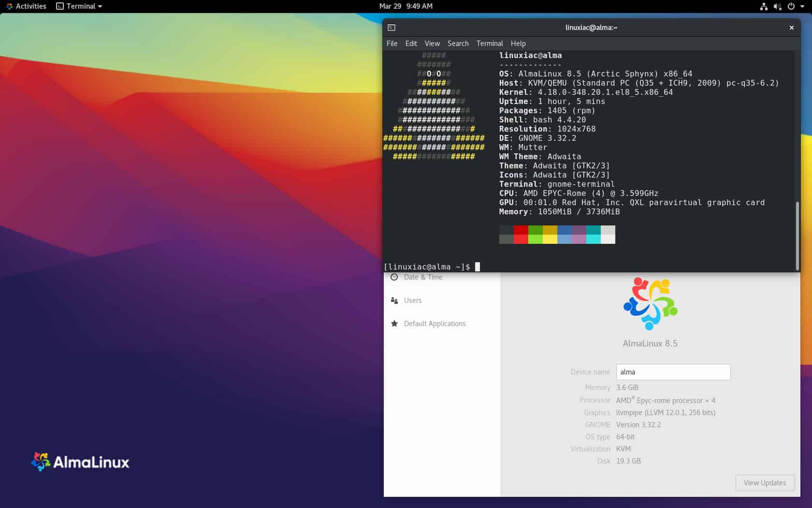
Task: Click the View Updates button
Action: [x=764, y=482]
